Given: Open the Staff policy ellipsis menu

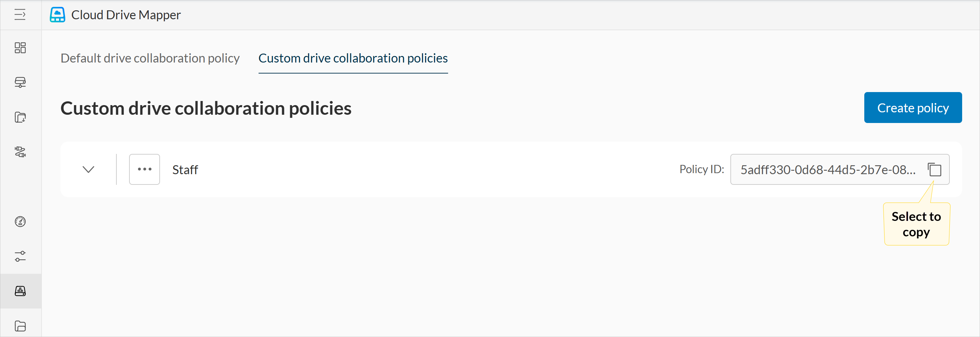Looking at the screenshot, I should [x=145, y=169].
